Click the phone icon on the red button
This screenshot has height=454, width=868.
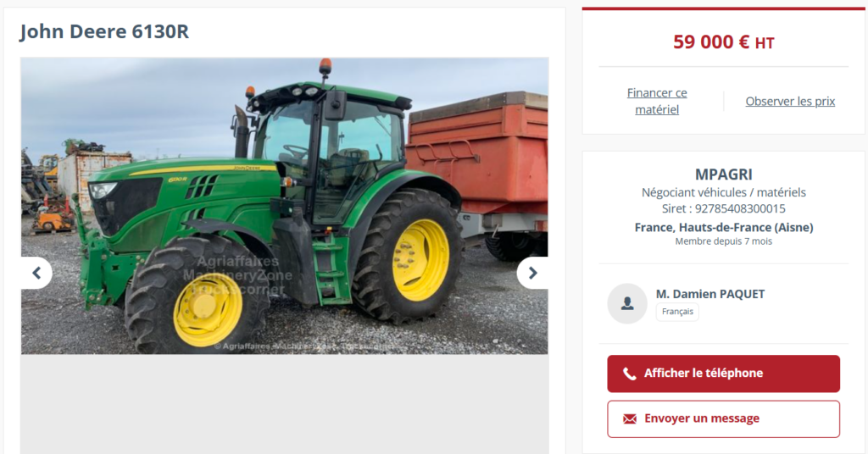630,374
